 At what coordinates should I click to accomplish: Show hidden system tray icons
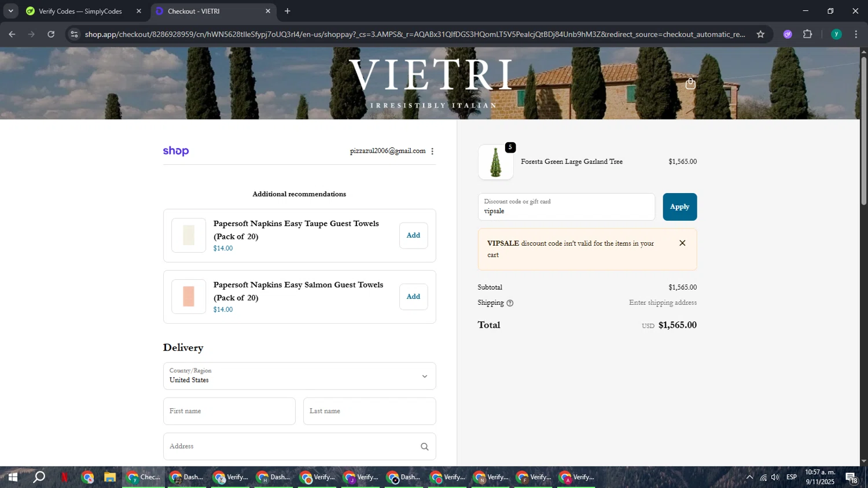(x=749, y=477)
